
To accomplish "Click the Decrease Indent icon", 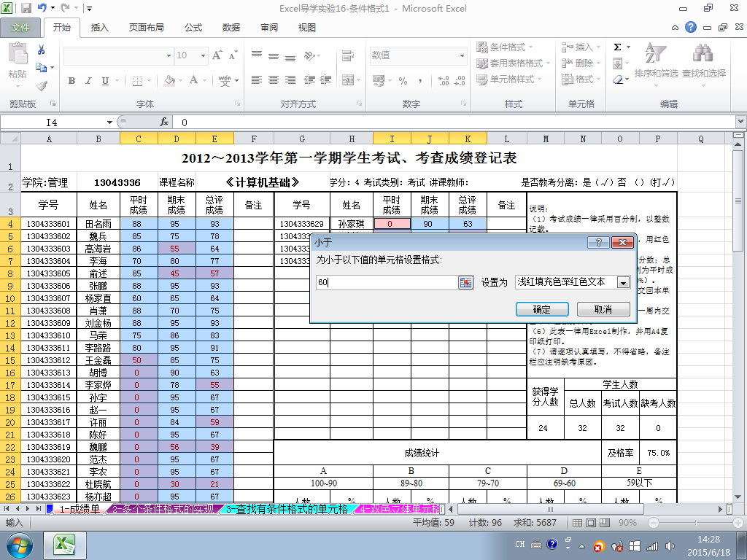I will click(309, 80).
